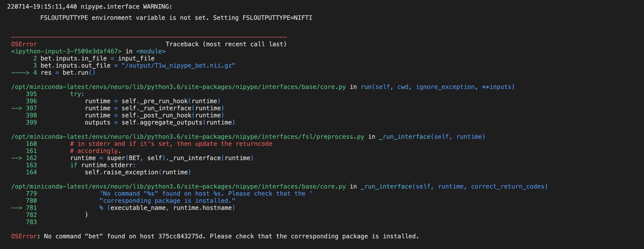
Task: Click line 164 'self.raise_exception(runtime)' code
Action: [138, 172]
